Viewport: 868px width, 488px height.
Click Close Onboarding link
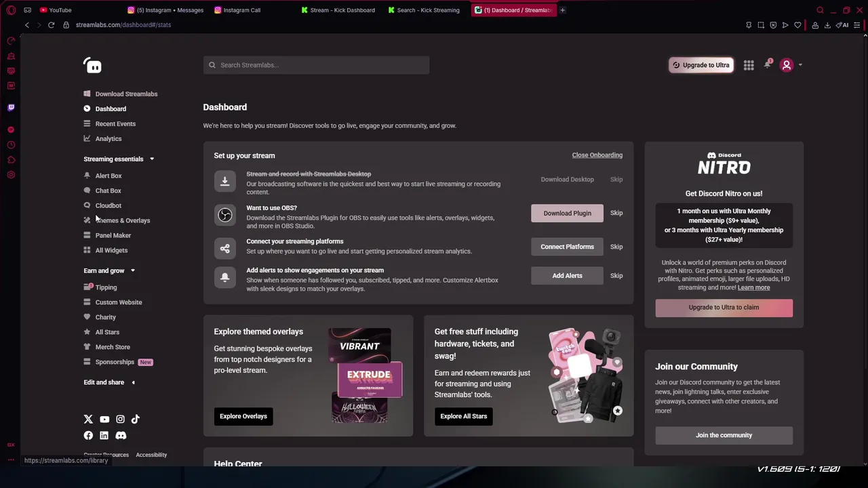(x=597, y=155)
